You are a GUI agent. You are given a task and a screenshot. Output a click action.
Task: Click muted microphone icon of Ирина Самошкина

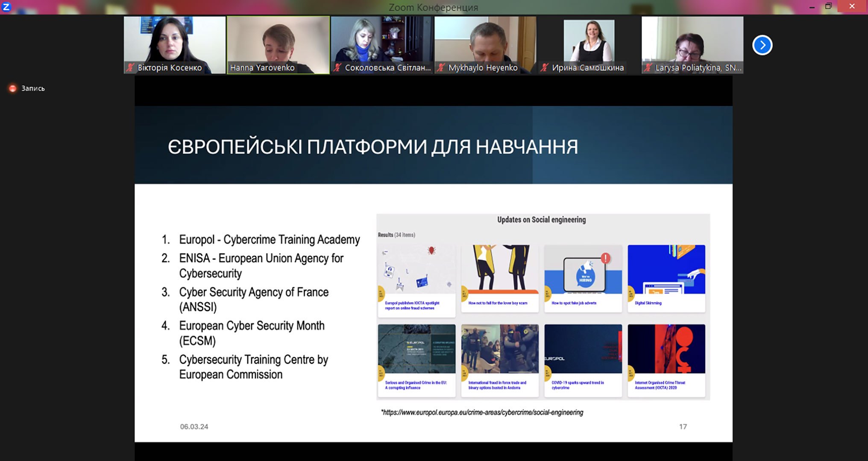coord(545,67)
